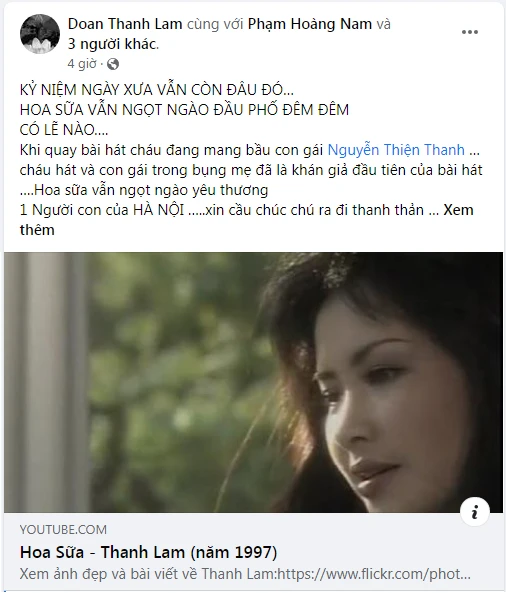Visit tagged Nguyễn Thiện Thanh profile
The image size is (506, 593).
click(396, 150)
